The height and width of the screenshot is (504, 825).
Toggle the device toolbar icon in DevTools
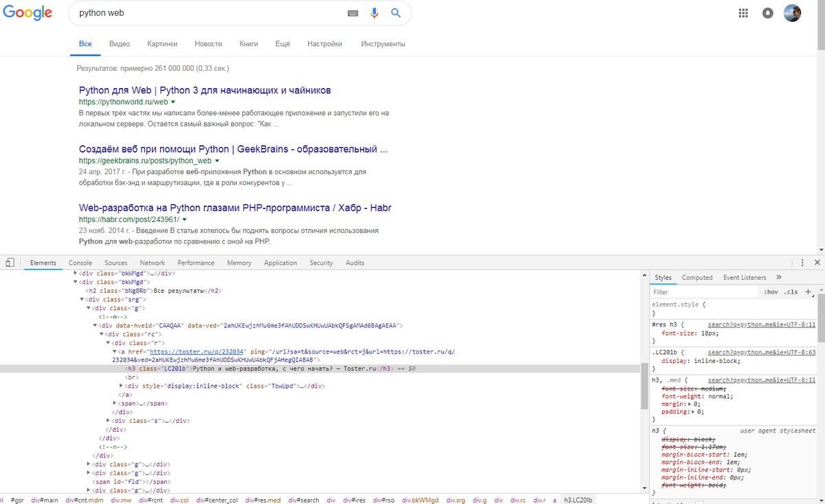[x=10, y=263]
